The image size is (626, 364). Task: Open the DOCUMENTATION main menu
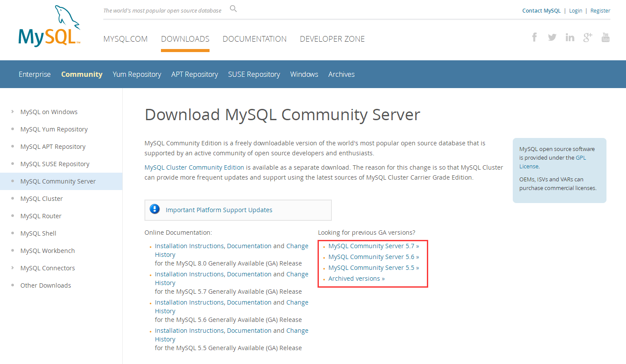(x=254, y=39)
